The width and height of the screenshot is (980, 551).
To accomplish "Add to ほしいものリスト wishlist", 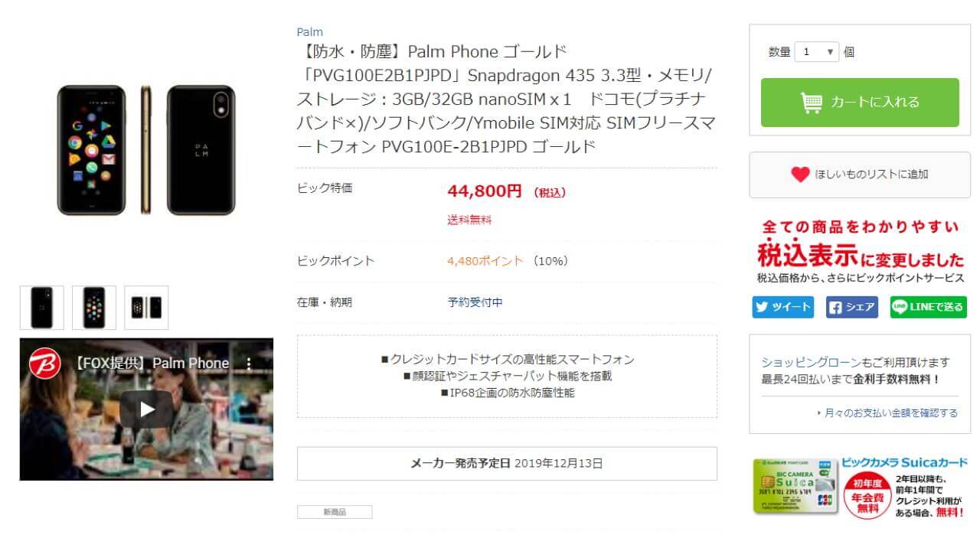I will tap(860, 174).
